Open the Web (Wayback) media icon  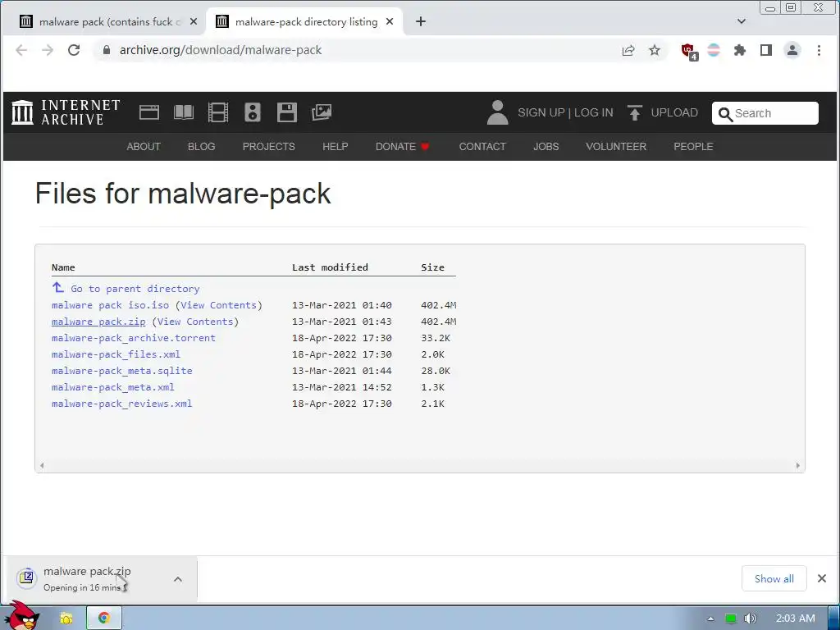pos(149,112)
